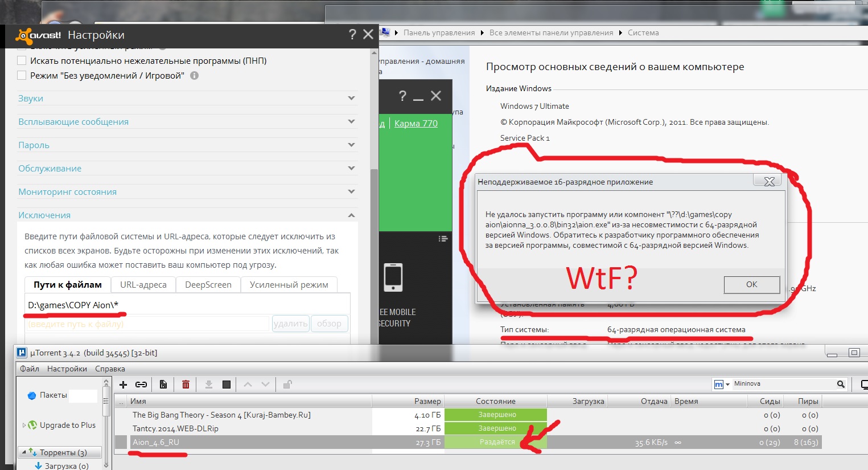This screenshot has width=868, height=470.
Task: Collapse the Торренты tree node
Action: click(x=24, y=452)
